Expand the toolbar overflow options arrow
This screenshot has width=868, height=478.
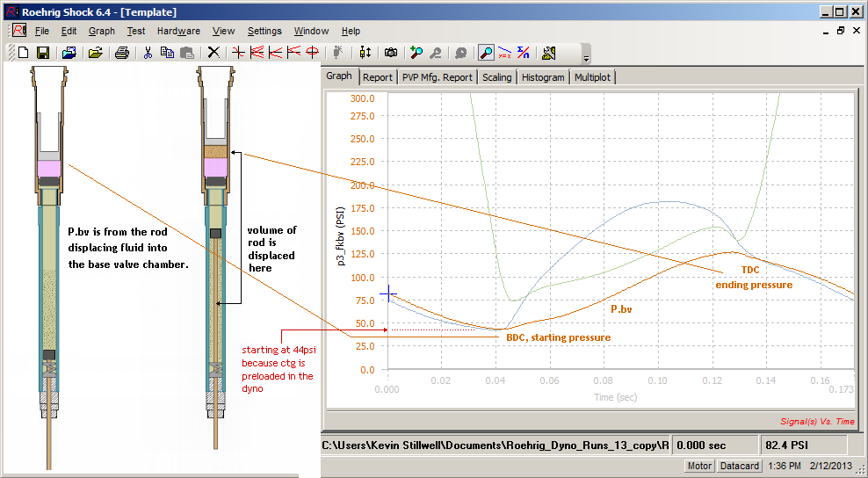pyautogui.click(x=586, y=58)
